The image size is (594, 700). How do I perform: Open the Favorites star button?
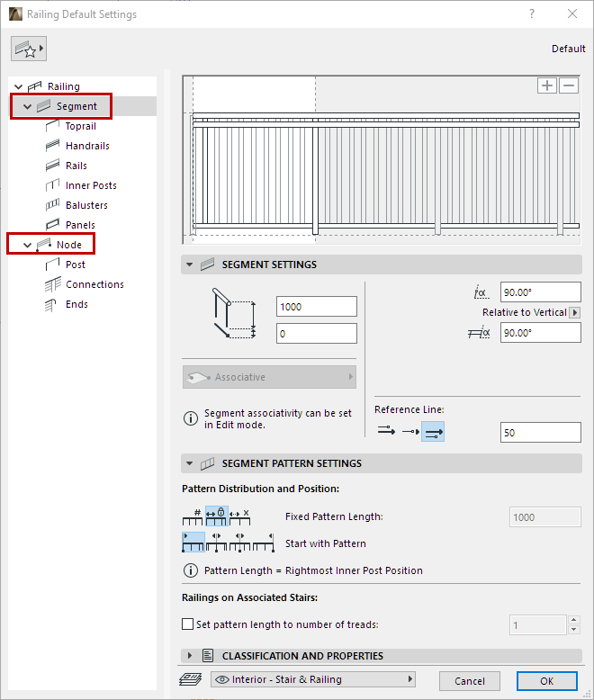[29, 49]
